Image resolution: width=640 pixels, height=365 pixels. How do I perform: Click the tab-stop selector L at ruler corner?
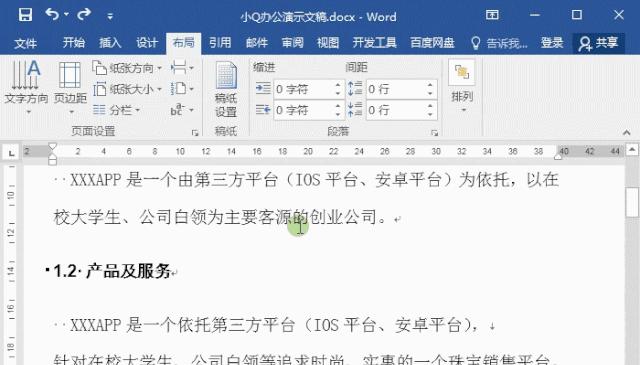(x=11, y=153)
